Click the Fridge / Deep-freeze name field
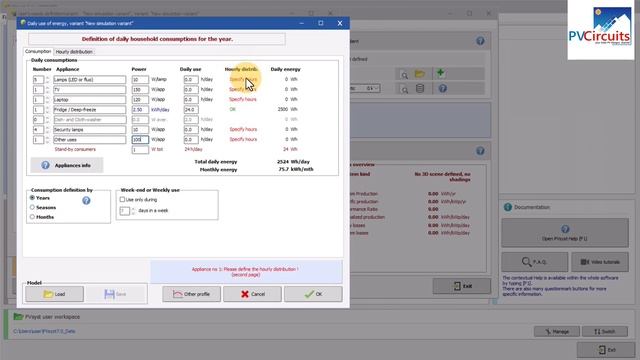 [x=89, y=109]
